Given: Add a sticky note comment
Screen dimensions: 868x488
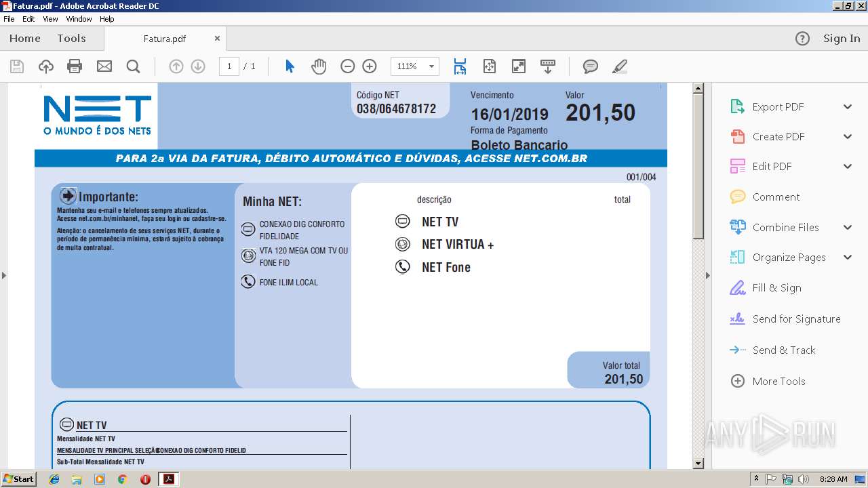Looking at the screenshot, I should click(x=591, y=66).
